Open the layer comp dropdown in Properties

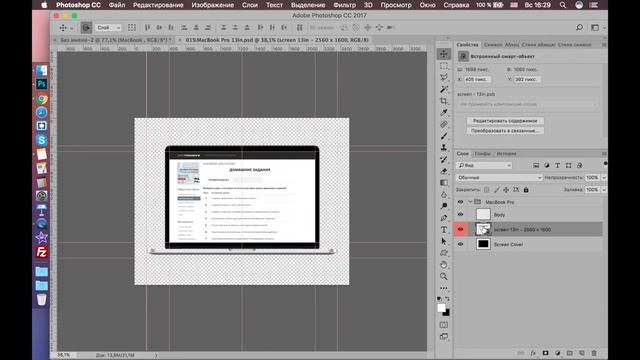pos(528,104)
